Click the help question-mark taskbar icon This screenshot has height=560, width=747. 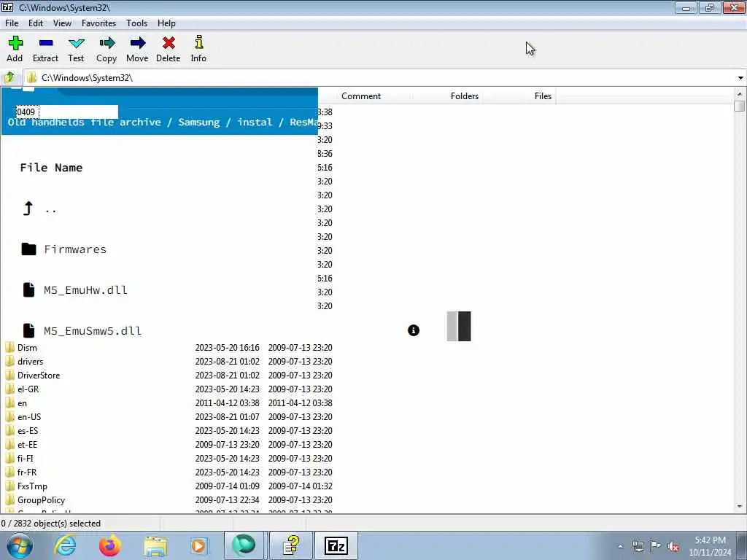tap(291, 545)
